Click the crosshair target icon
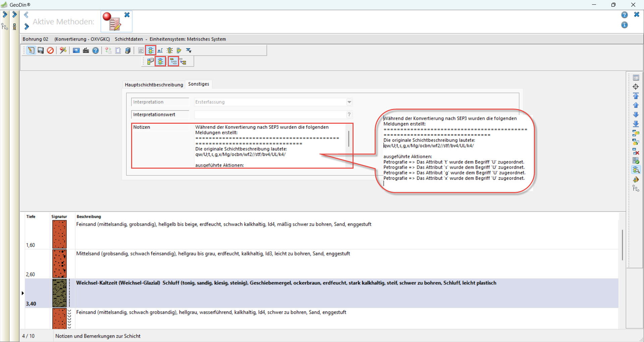644x342 pixels. [636, 87]
